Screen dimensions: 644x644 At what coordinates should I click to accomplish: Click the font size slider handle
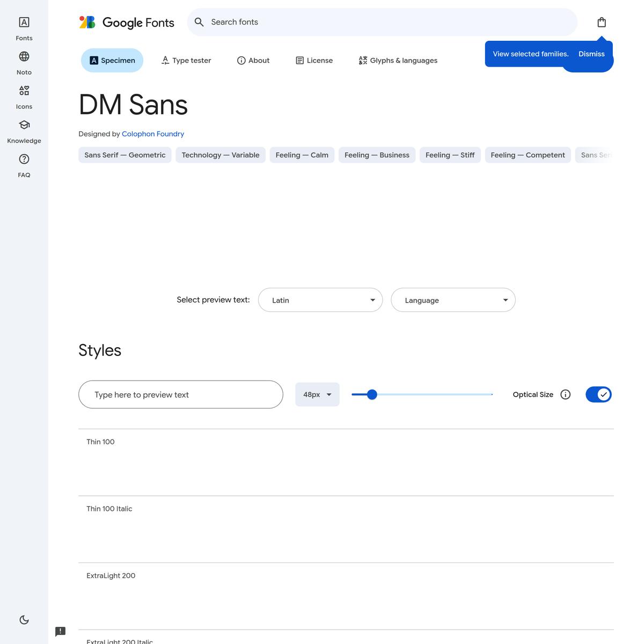(x=372, y=395)
